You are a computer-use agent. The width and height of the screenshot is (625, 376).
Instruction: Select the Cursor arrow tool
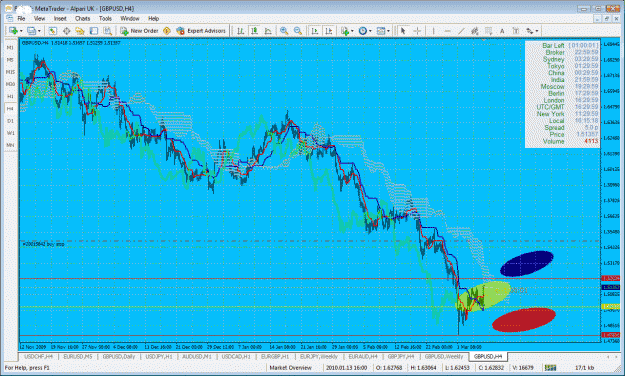click(x=403, y=31)
